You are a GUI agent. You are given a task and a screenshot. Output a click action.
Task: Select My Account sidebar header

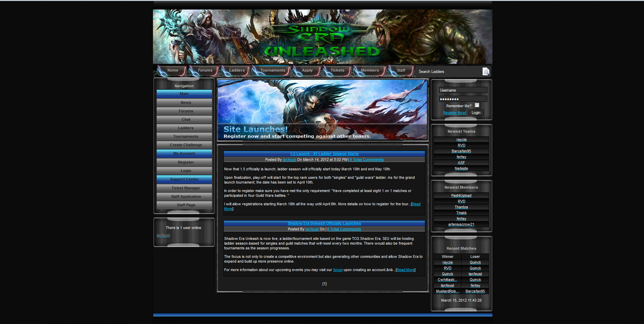click(184, 153)
